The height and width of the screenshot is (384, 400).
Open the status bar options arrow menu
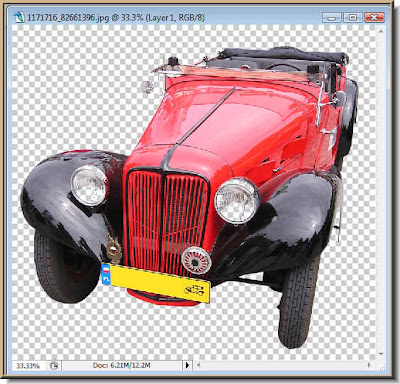[x=187, y=365]
